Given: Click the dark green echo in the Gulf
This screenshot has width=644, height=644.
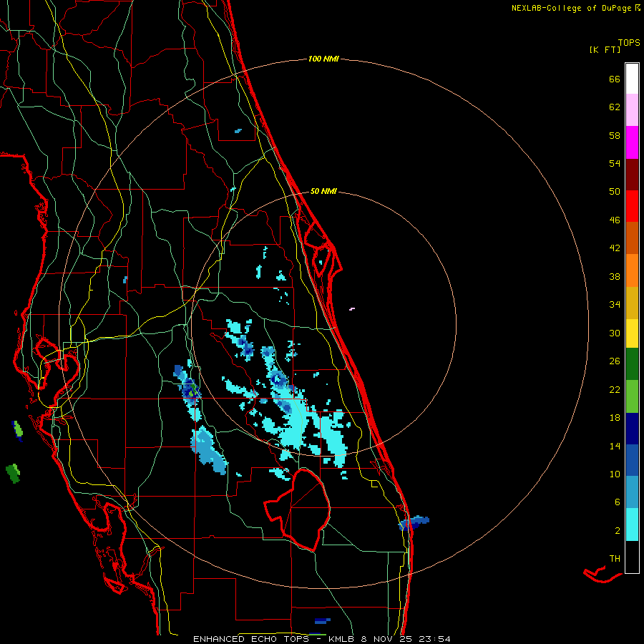Looking at the screenshot, I should 13,473.
